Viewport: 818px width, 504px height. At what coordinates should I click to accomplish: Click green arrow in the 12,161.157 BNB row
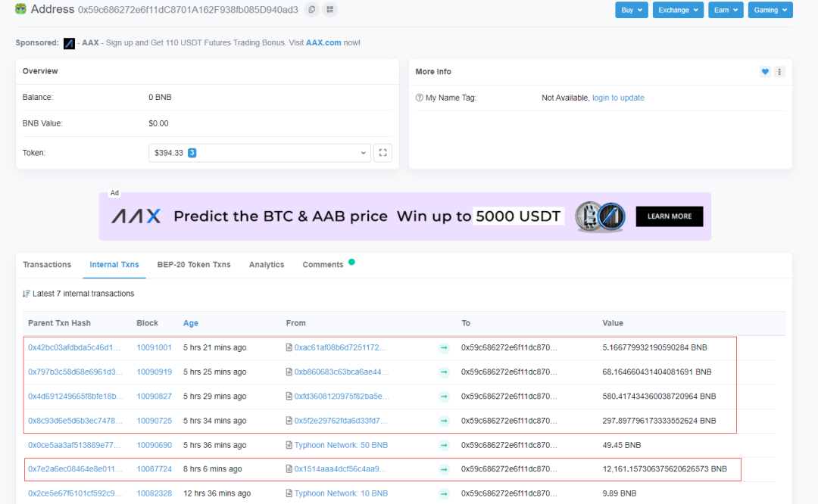444,469
